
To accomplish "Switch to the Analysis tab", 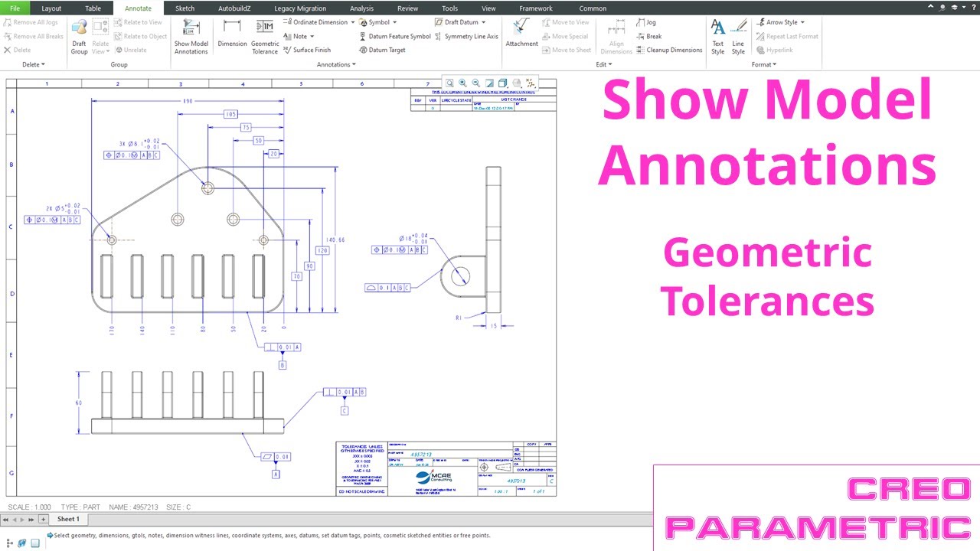I will (361, 8).
